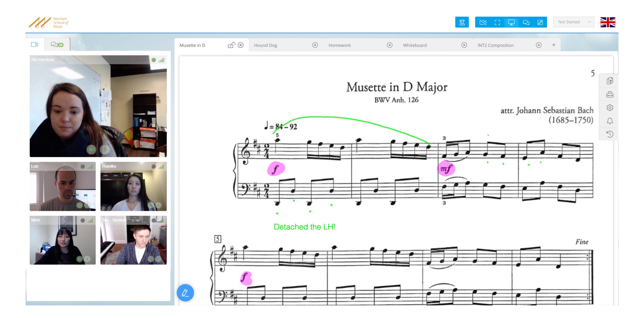Select the screen share monitor icon
Screen dimensions: 644x318
pos(511,22)
